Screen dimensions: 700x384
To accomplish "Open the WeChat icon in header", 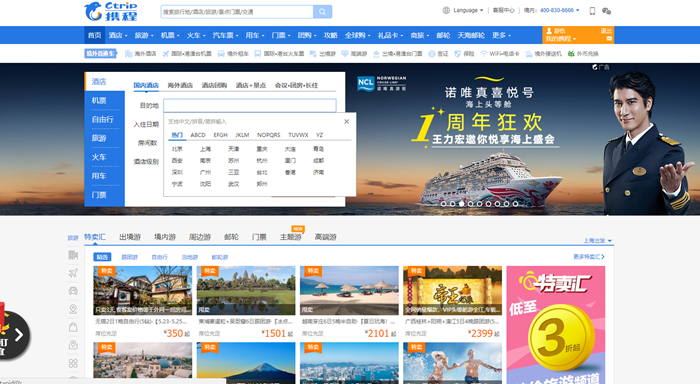I will pos(606,11).
